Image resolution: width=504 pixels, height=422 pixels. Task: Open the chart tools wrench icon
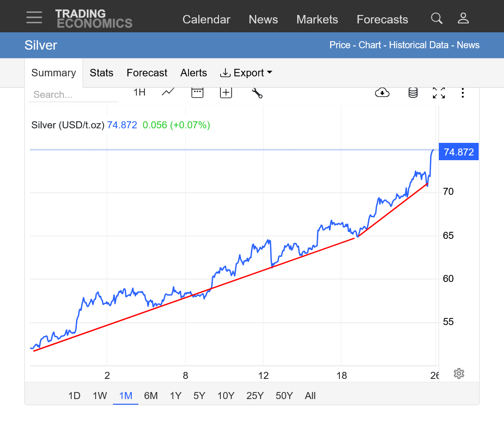pyautogui.click(x=257, y=93)
